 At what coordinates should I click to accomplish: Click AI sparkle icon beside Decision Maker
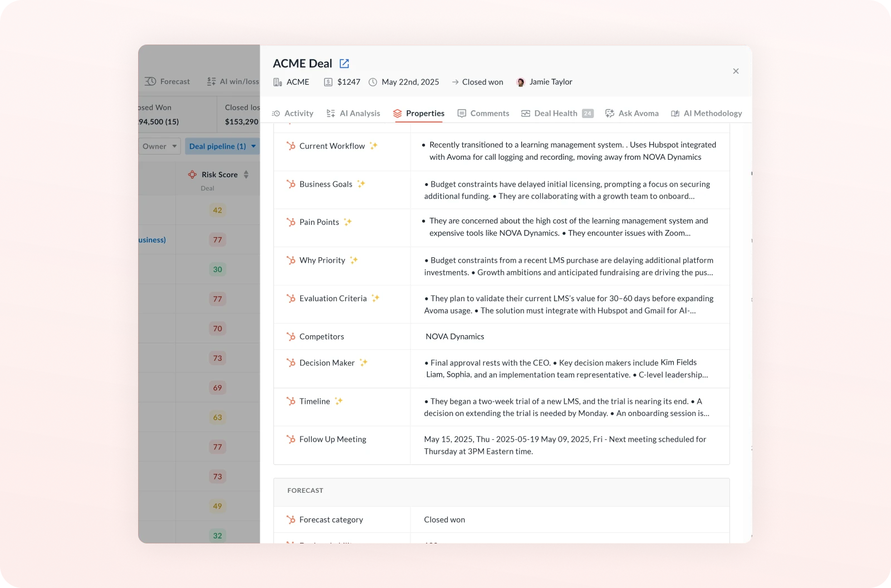pyautogui.click(x=363, y=362)
